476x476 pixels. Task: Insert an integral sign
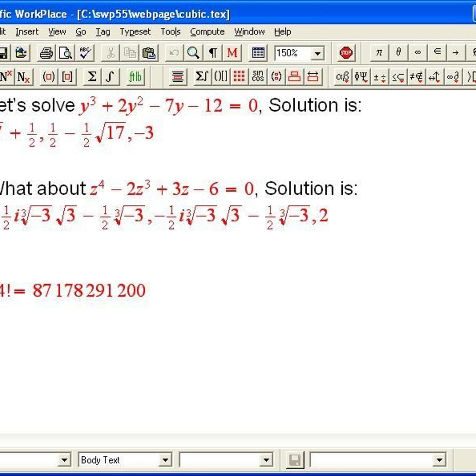(x=110, y=77)
